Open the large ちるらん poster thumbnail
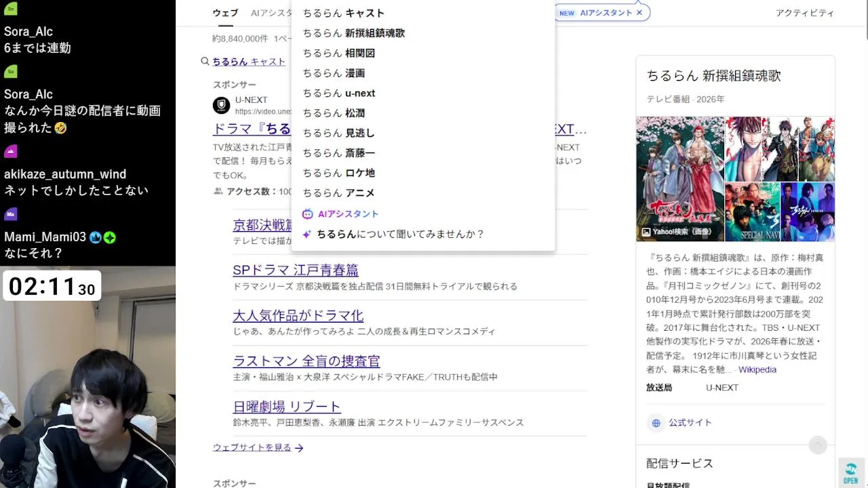 click(x=680, y=179)
